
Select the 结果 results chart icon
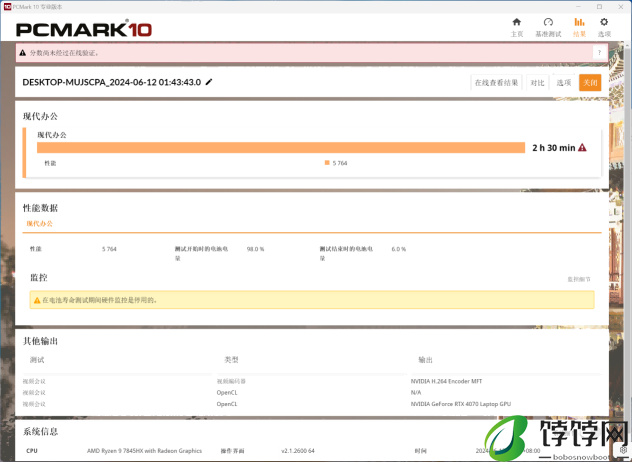pos(579,22)
